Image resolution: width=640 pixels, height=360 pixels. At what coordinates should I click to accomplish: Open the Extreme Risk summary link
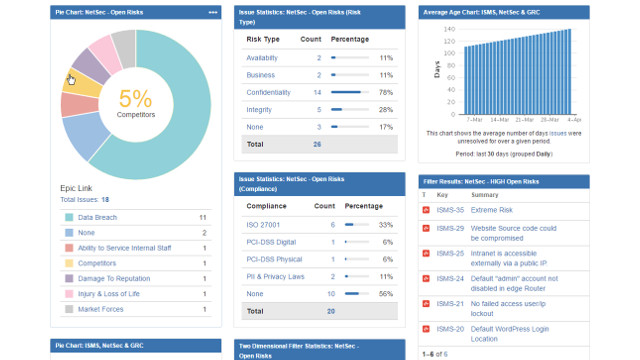click(491, 210)
